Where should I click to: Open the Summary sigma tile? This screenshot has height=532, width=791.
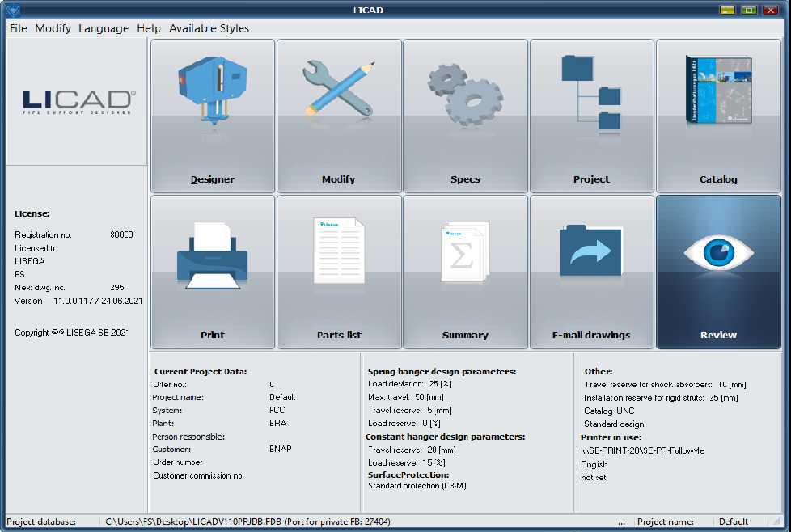(x=465, y=272)
